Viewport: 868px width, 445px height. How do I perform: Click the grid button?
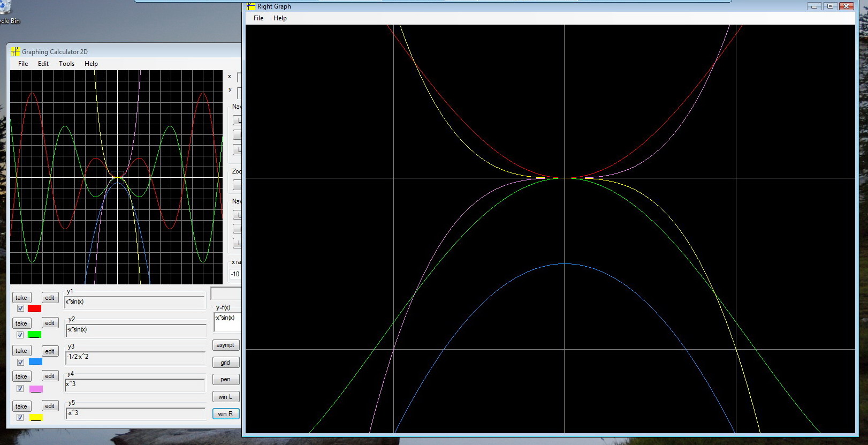[225, 363]
